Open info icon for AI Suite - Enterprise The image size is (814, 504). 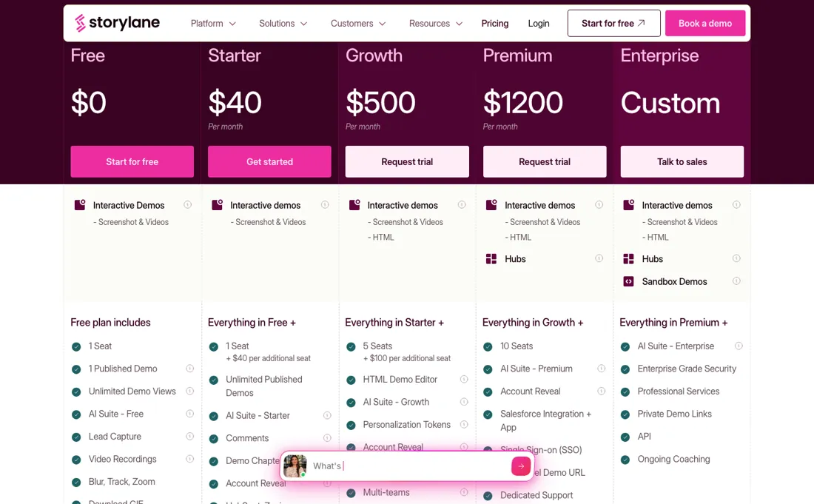pos(739,346)
